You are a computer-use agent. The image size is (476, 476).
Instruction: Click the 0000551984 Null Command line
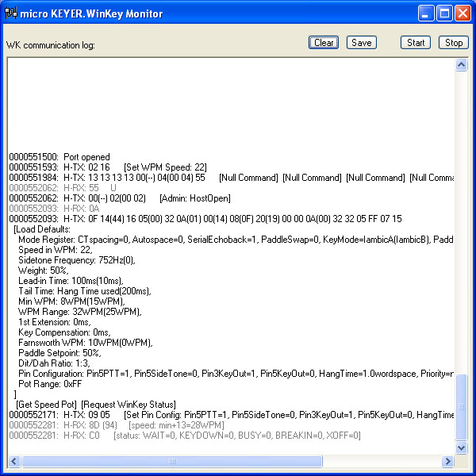[x=231, y=178]
